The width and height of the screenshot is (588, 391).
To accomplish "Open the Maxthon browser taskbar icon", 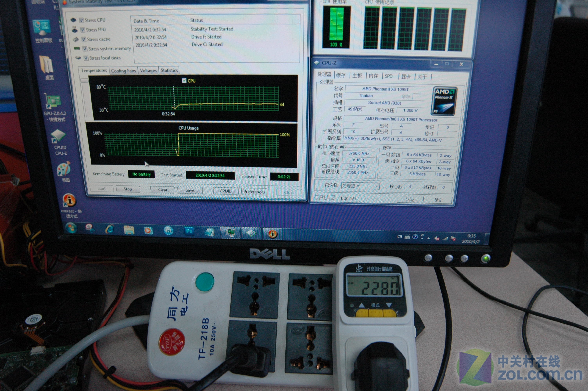I will coord(169,231).
